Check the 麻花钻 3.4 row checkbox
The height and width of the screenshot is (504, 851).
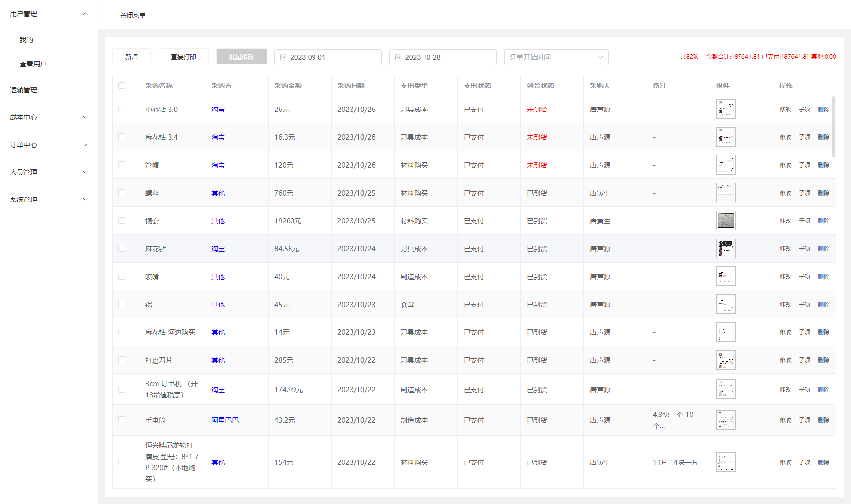tap(122, 137)
